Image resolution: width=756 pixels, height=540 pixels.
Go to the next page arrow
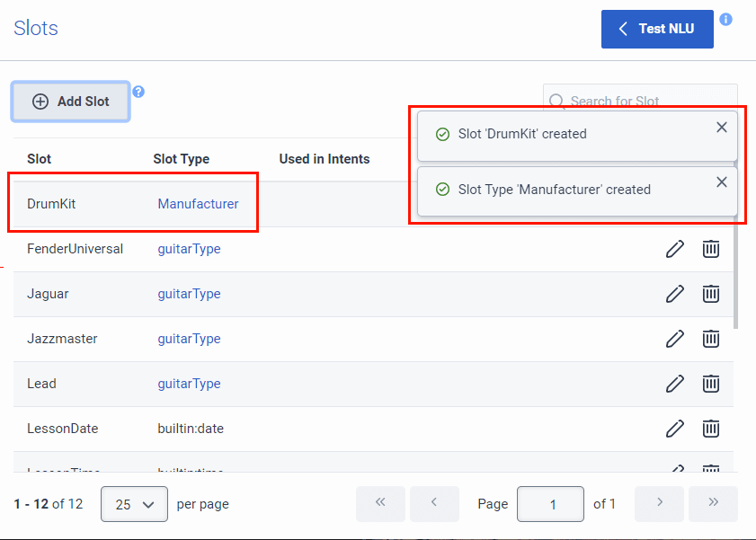[659, 503]
